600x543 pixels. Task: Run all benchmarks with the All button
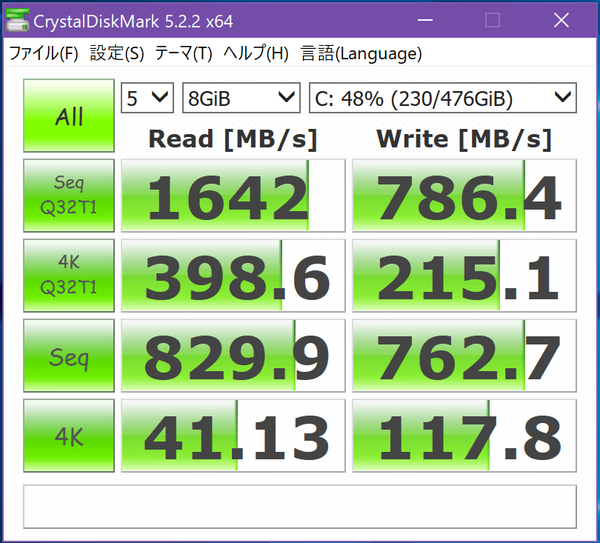pos(69,116)
